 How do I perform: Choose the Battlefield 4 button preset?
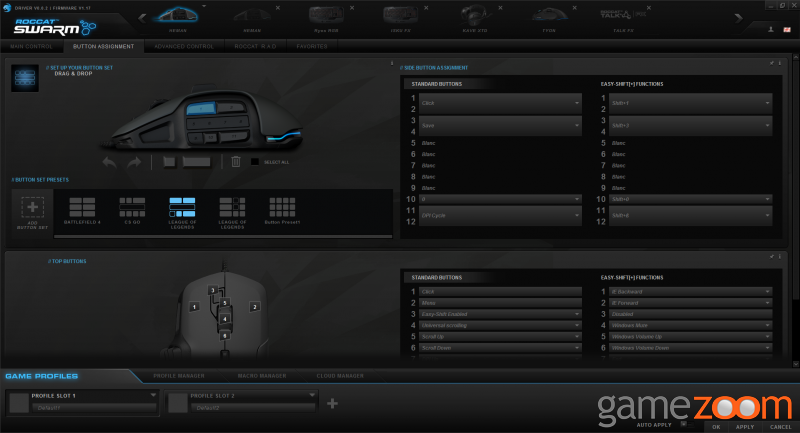click(x=82, y=211)
